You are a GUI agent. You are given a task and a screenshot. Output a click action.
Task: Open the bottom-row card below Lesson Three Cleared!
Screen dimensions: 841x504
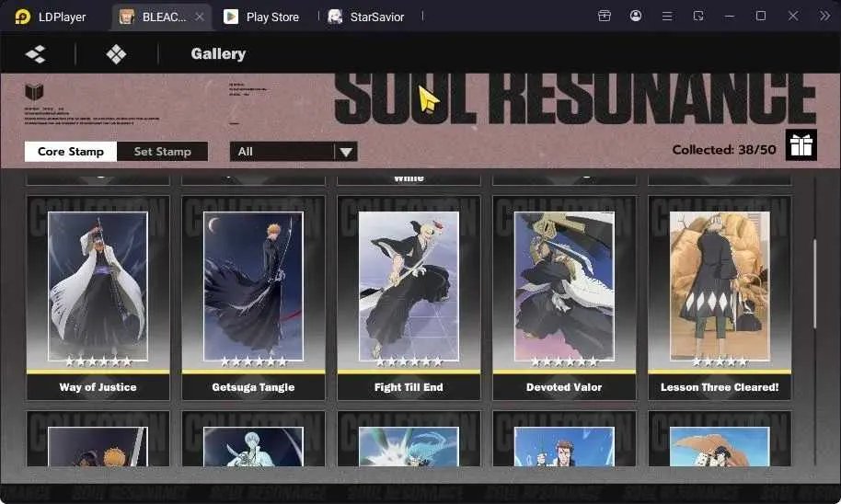click(x=720, y=439)
